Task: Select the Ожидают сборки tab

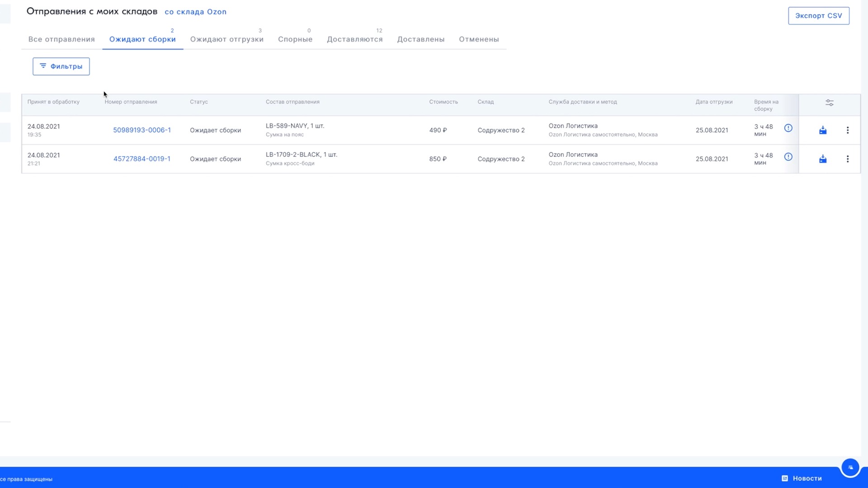Action: coord(142,39)
